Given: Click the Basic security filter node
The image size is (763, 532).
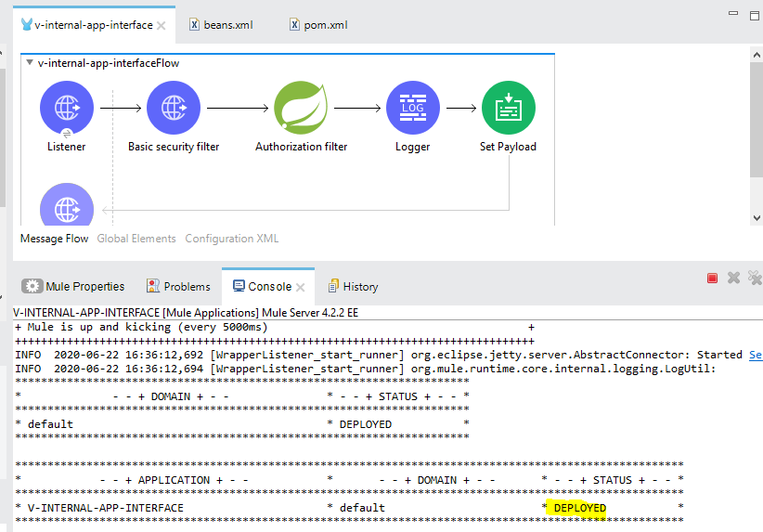Looking at the screenshot, I should coord(173,108).
